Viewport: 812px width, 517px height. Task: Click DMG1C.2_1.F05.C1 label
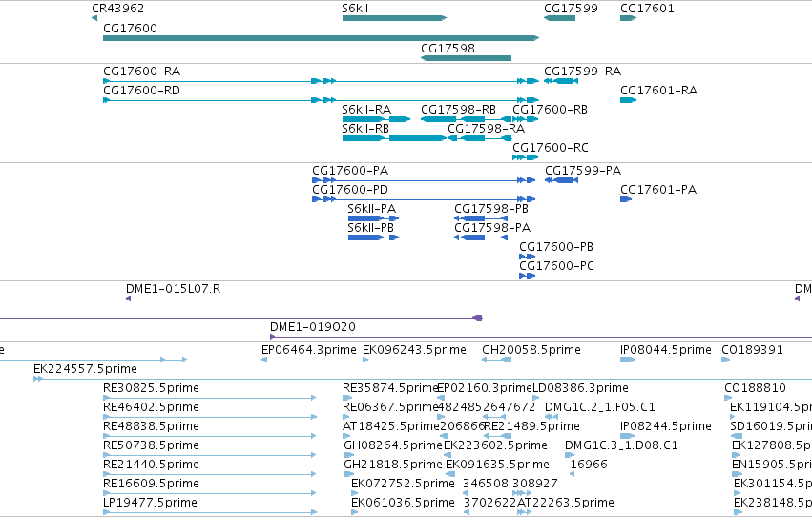tap(599, 408)
